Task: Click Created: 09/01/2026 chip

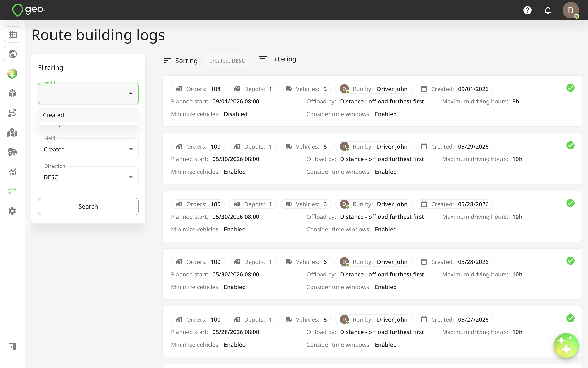Action: click(455, 89)
